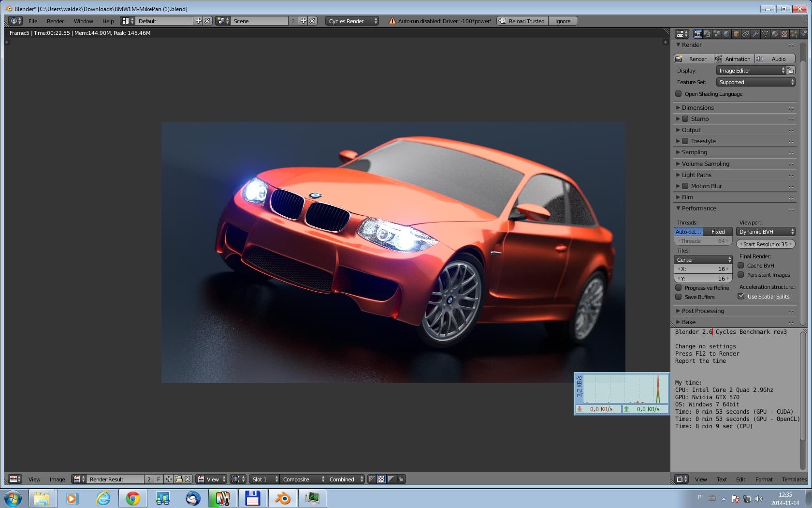Switch to the Material properties sphere icon

tap(775, 34)
